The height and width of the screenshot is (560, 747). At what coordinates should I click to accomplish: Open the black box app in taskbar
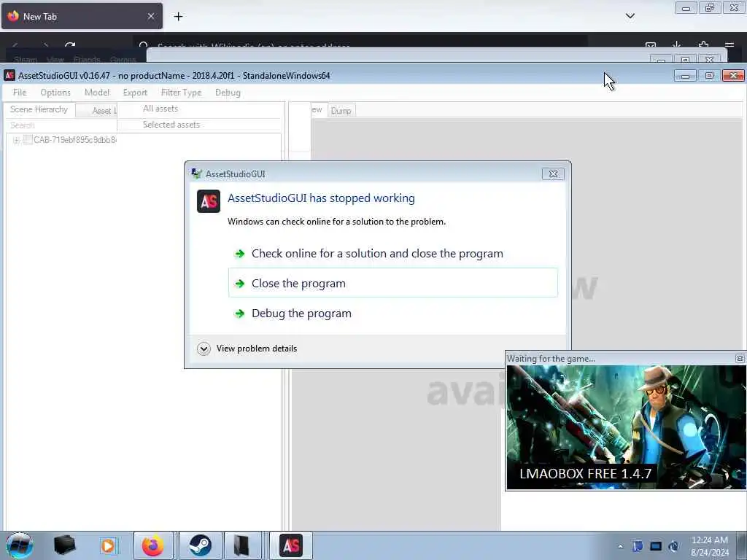[64, 545]
